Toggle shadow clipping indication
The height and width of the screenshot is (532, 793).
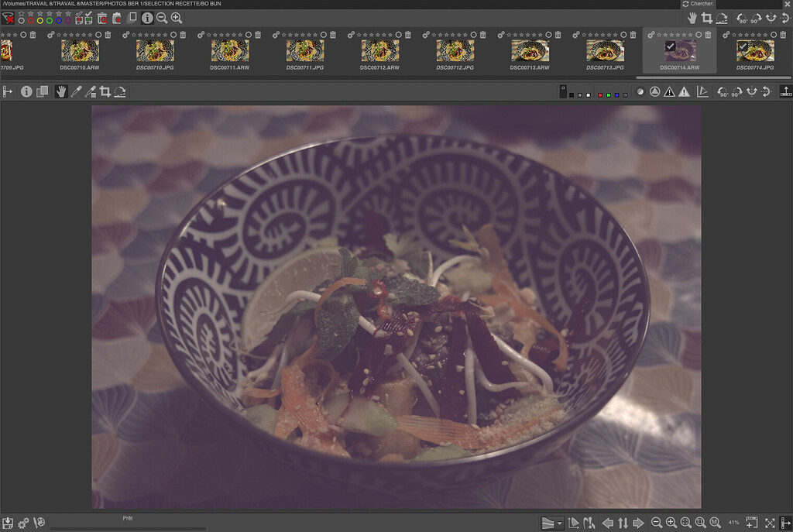point(669,91)
